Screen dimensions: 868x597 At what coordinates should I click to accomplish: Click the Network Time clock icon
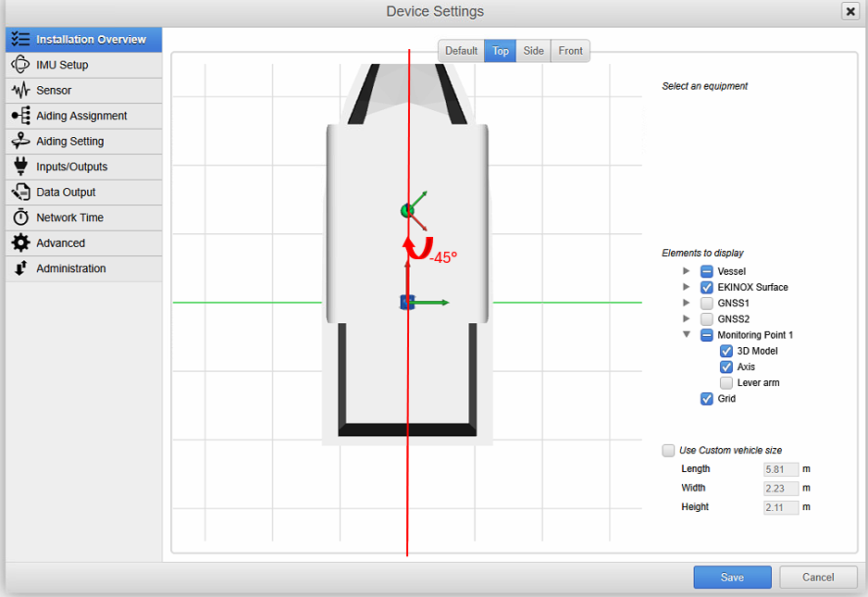click(20, 218)
